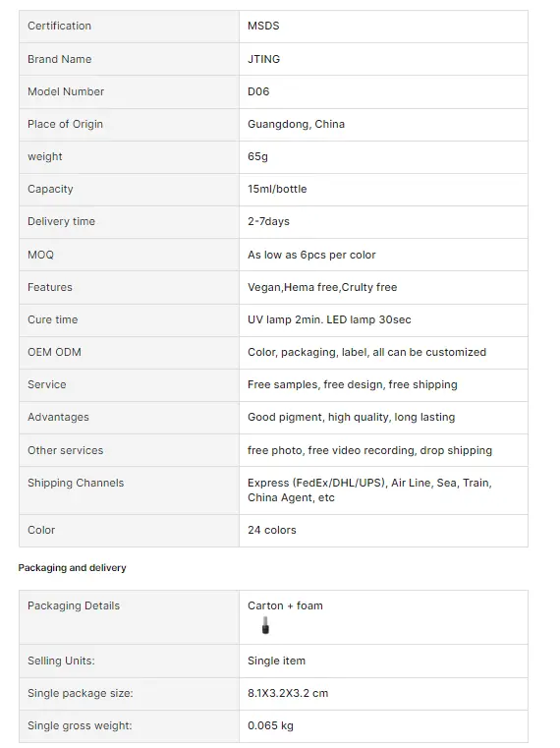The width and height of the screenshot is (560, 748).
Task: Select the 2-7days delivery time value
Action: pos(268,221)
